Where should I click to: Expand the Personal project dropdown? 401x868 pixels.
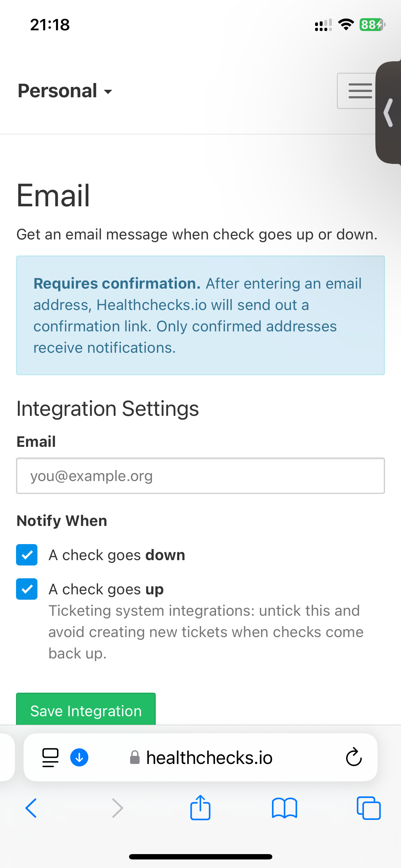coord(65,91)
